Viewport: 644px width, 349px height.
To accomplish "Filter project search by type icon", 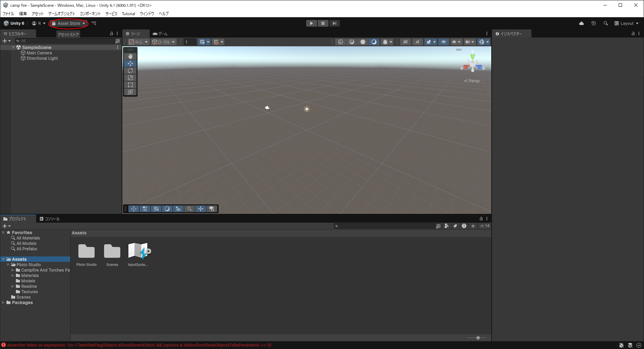I will click(x=447, y=226).
